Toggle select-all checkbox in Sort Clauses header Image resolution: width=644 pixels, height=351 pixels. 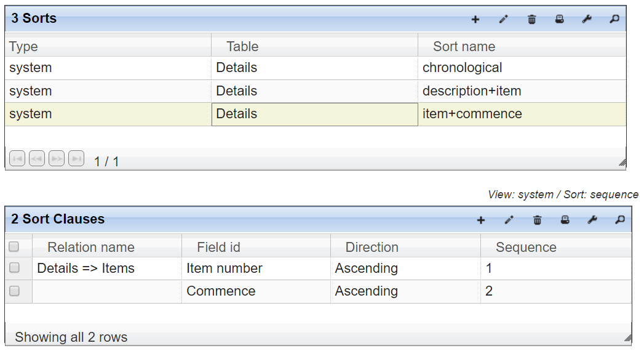click(x=14, y=246)
